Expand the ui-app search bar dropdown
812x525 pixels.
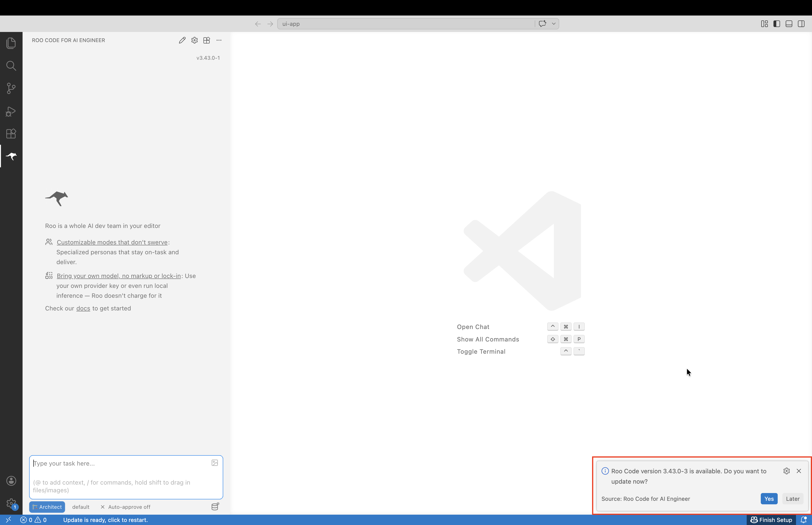coord(553,24)
